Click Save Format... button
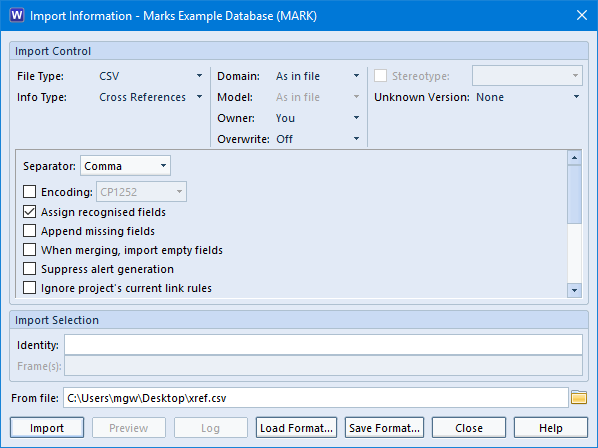The width and height of the screenshot is (598, 448). [384, 428]
